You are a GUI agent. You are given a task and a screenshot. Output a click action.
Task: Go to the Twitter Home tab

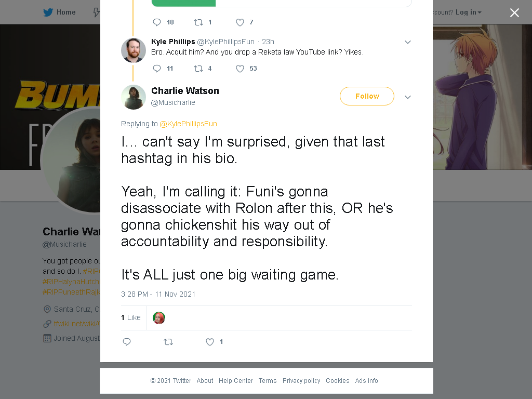59,12
